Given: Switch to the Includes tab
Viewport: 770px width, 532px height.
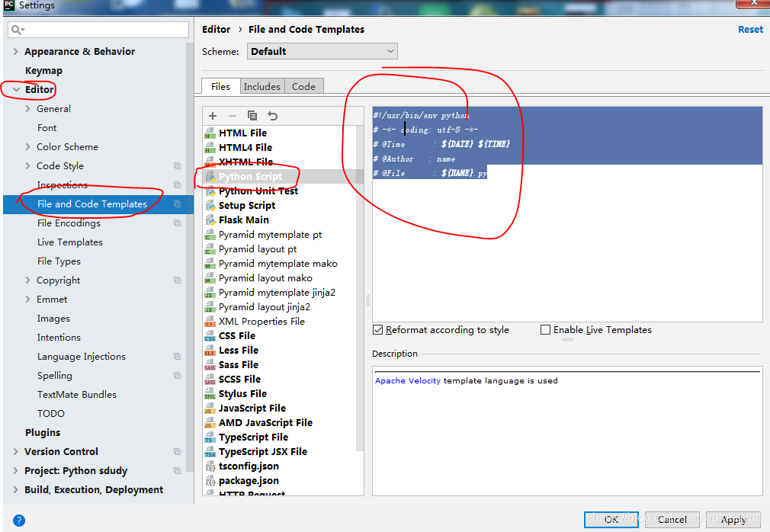Looking at the screenshot, I should (262, 86).
